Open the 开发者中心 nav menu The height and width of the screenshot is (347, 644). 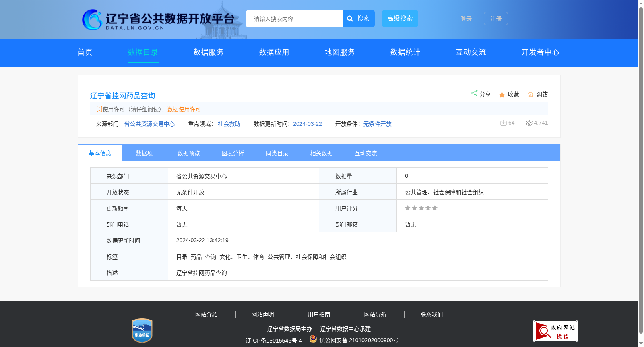[540, 52]
